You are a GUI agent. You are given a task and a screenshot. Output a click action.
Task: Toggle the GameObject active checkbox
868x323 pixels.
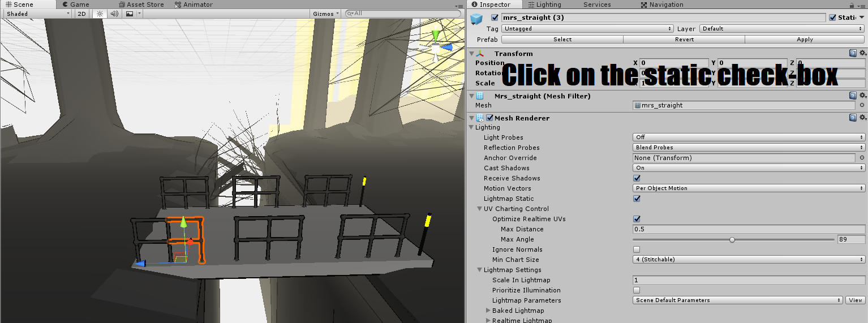tap(495, 18)
